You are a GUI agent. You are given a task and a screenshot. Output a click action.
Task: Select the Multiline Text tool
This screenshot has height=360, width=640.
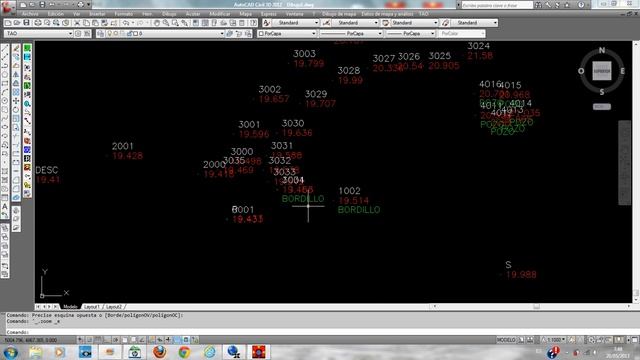(x=5, y=207)
